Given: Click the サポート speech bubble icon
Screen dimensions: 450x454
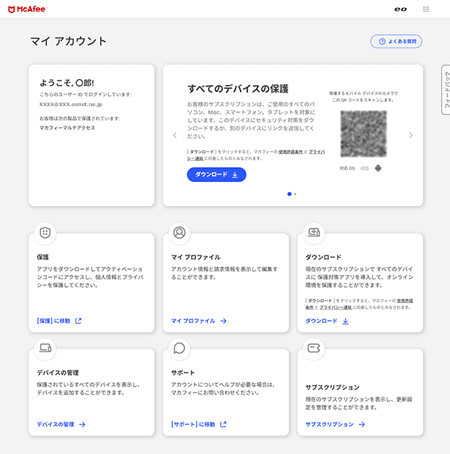Looking at the screenshot, I should 179,348.
